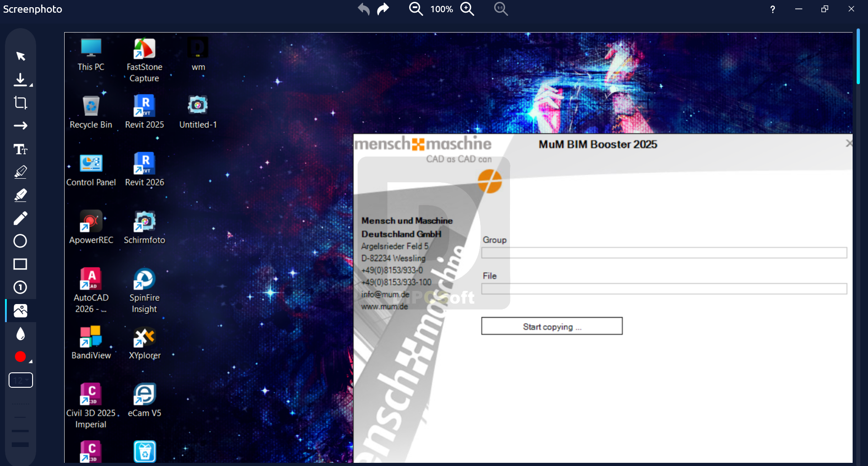Click the Revit 2025 shortcut
This screenshot has height=466, width=868.
pyautogui.click(x=144, y=112)
